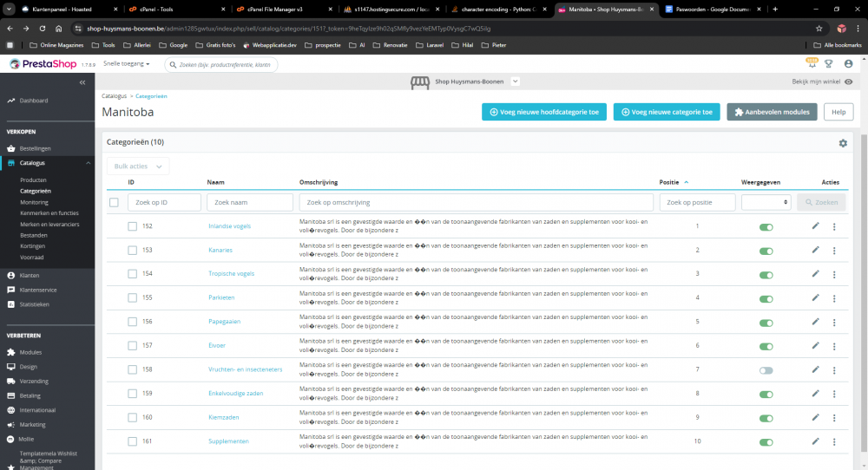
Task: Edit the Tropische vogels category pencil
Action: (815, 274)
